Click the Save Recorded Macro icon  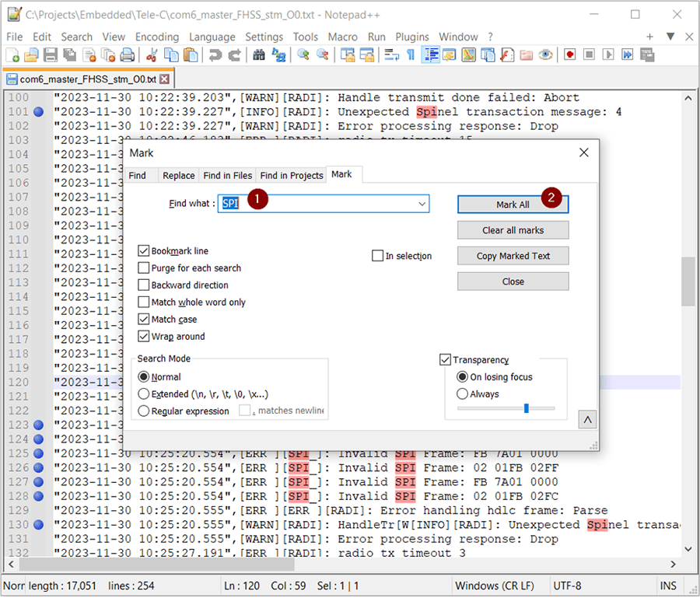[647, 55]
